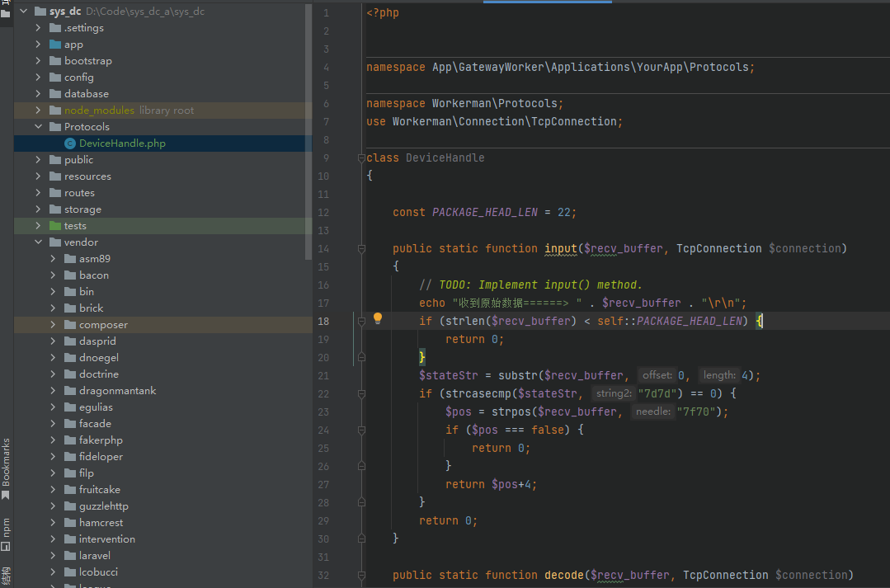Click the egulias folder icon
The image size is (890, 588).
pyautogui.click(x=70, y=407)
